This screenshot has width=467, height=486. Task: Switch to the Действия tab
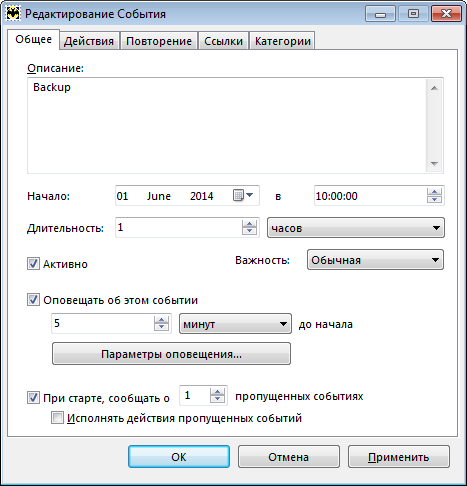(x=89, y=41)
